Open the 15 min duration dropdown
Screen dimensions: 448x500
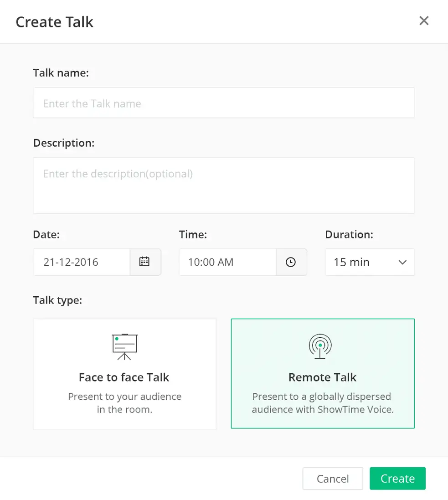[x=370, y=262]
